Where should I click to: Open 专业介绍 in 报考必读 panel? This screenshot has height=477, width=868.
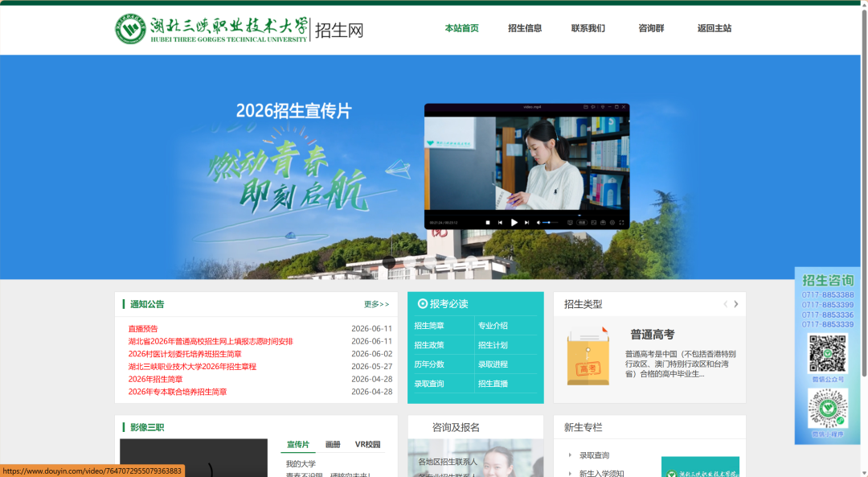click(x=493, y=326)
